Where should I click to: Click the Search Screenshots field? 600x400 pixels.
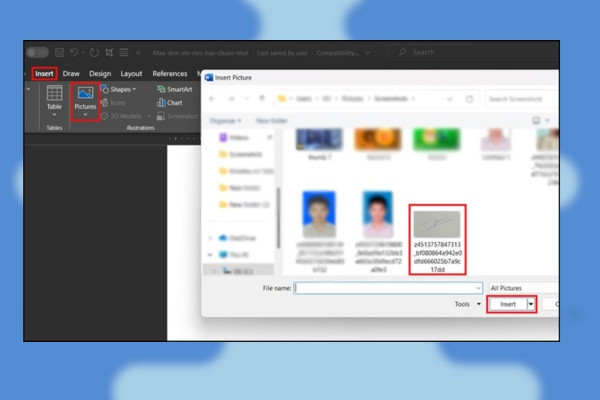522,99
